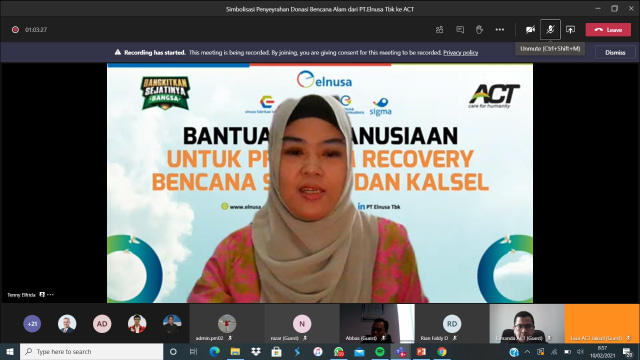Image resolution: width=640 pixels, height=360 pixels.
Task: Open iTunes music app from the taskbar
Action: pos(318,351)
